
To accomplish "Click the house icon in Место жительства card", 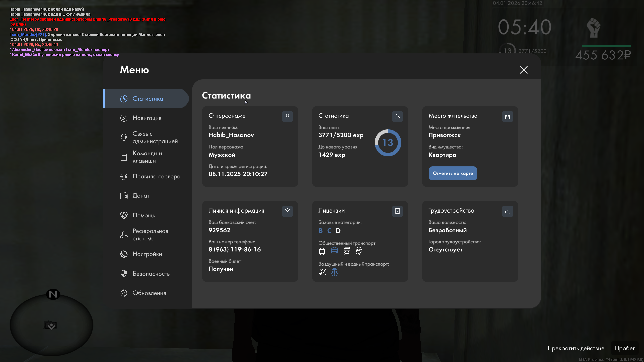I will (507, 116).
